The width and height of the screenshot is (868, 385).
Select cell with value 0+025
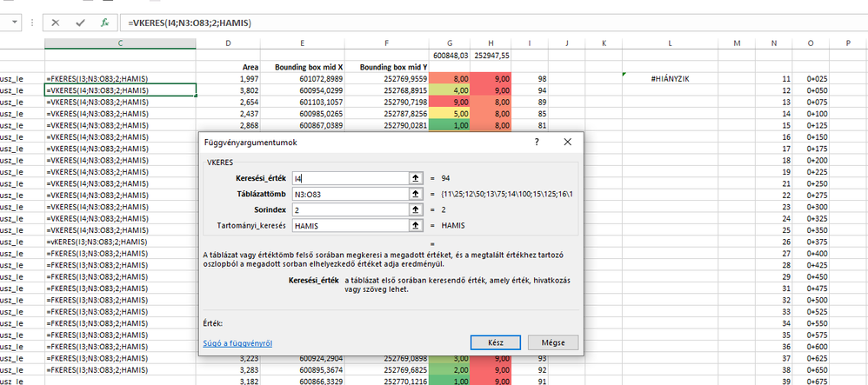point(811,78)
